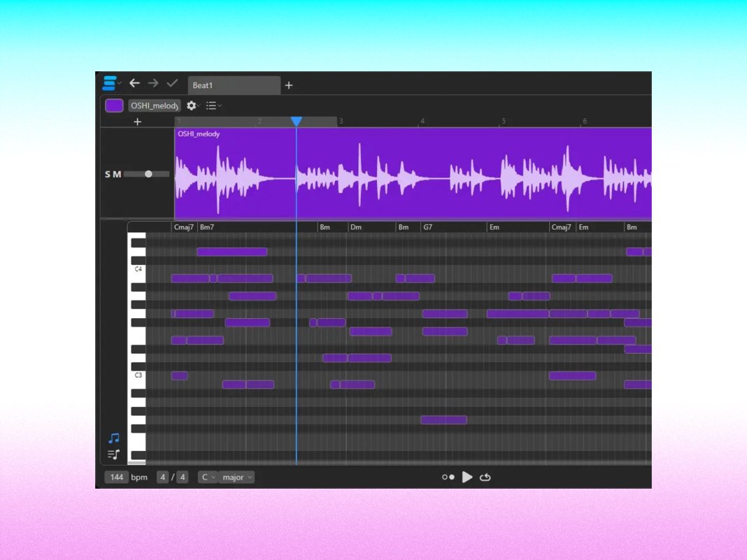Image resolution: width=747 pixels, height=560 pixels.
Task: Click the time signature denominator 4
Action: pos(183,477)
